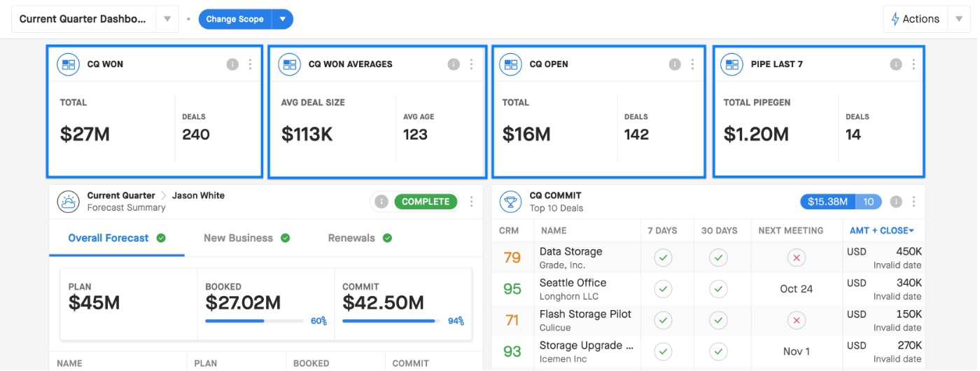Click Flash Storage Pilot next meeting X icon
980x371 pixels.
(x=796, y=320)
